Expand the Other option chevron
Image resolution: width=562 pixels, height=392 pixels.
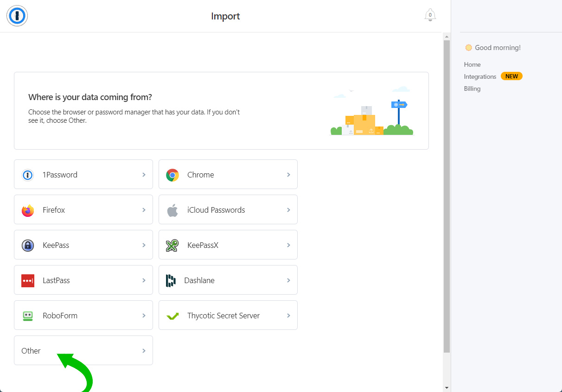144,351
